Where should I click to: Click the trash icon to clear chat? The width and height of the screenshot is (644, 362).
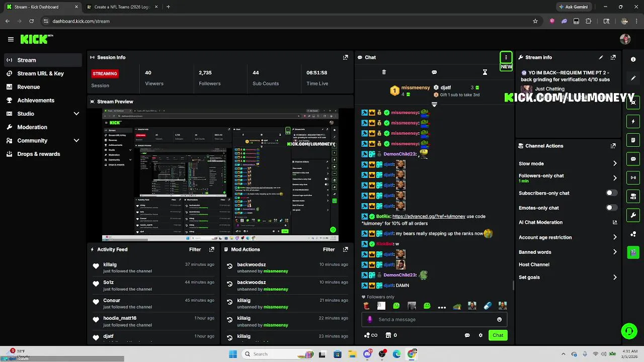[384, 72]
